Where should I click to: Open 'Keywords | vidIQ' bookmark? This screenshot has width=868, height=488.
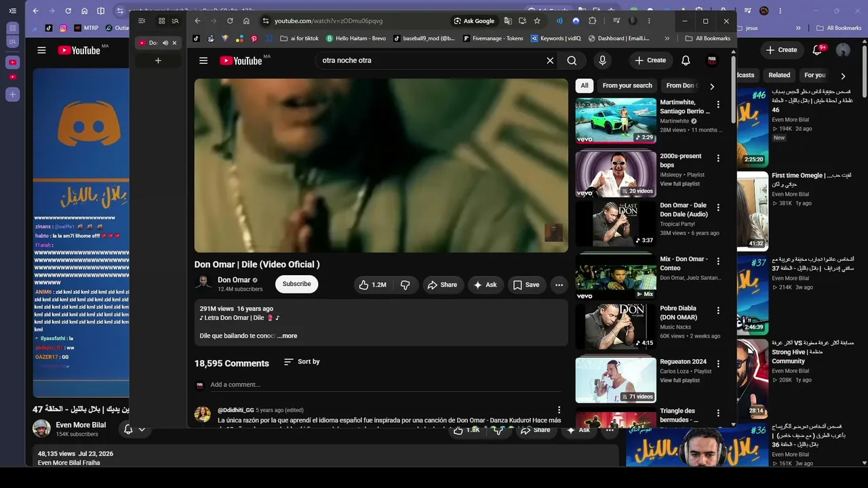pos(556,39)
